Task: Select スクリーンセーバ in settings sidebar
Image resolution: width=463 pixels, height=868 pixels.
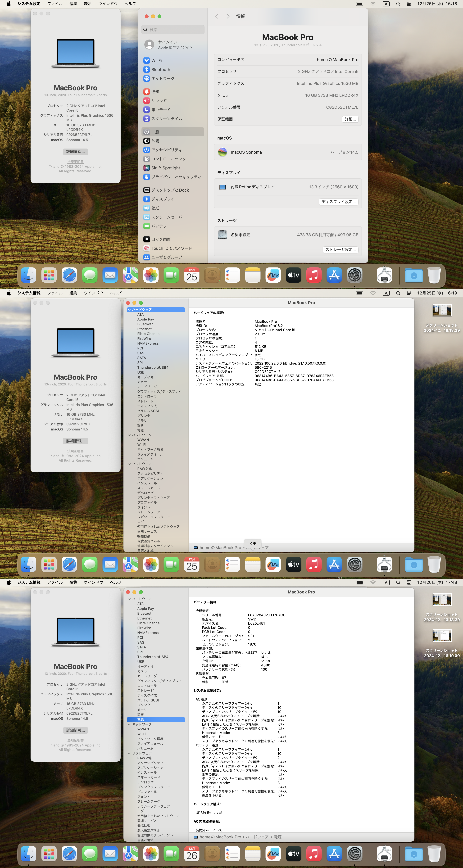Action: [172, 217]
